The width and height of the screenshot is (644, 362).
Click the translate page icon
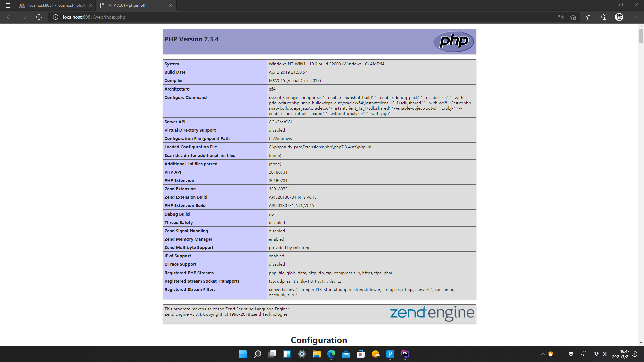561,17
